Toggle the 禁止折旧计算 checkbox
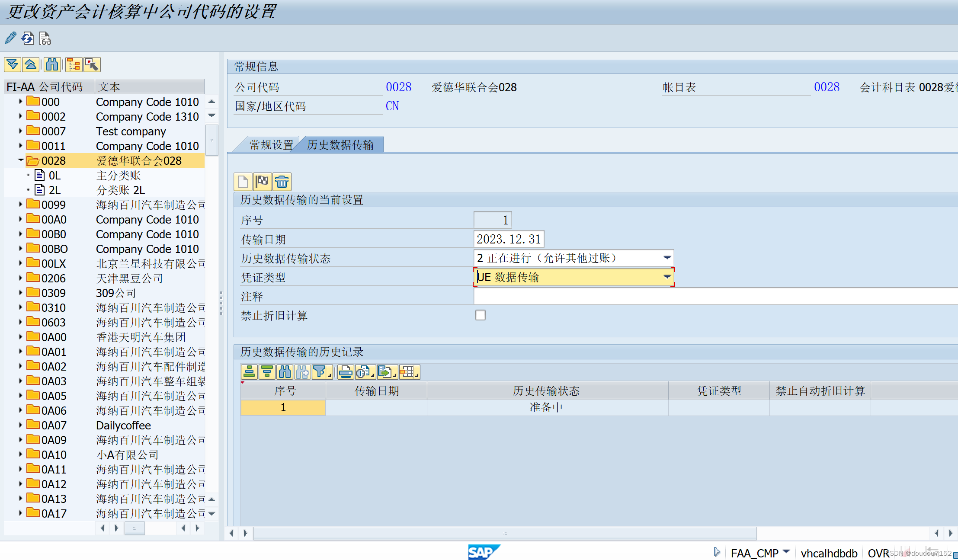Viewport: 958px width, 560px height. tap(480, 315)
